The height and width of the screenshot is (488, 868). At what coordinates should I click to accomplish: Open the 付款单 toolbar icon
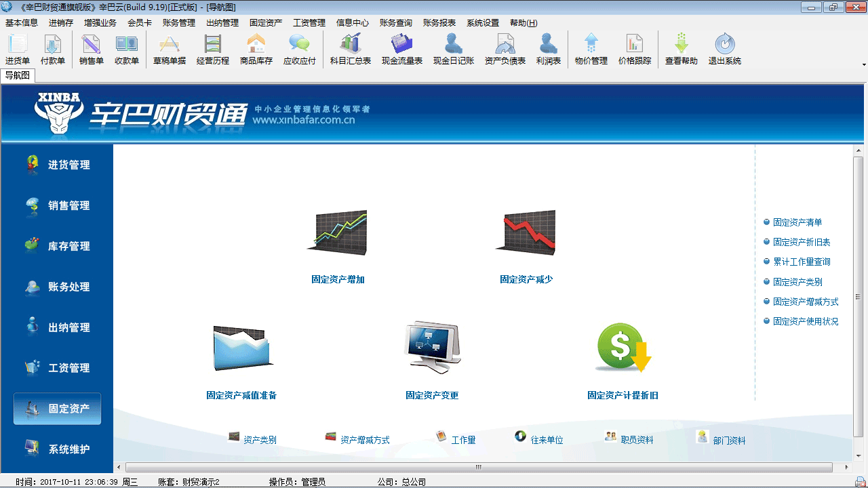53,49
